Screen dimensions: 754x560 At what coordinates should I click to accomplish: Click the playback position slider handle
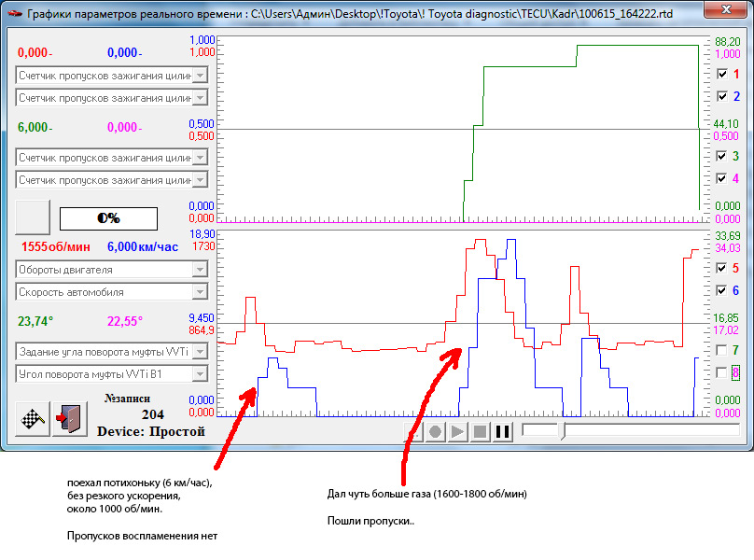coord(563,431)
